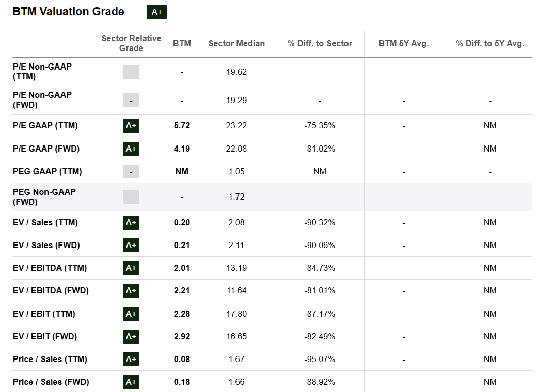Click the A+ grade badge for EV / EBITDA (FWD)
538x392 pixels.
(131, 291)
